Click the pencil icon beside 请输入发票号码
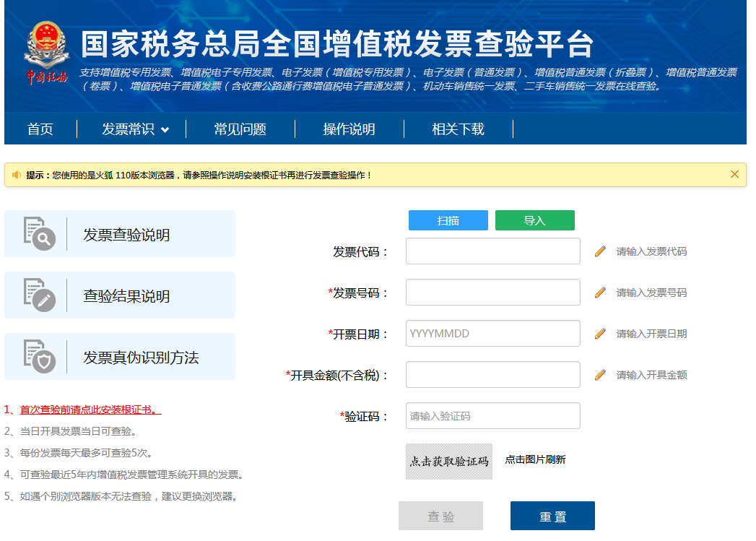The height and width of the screenshot is (541, 756). pyautogui.click(x=600, y=293)
